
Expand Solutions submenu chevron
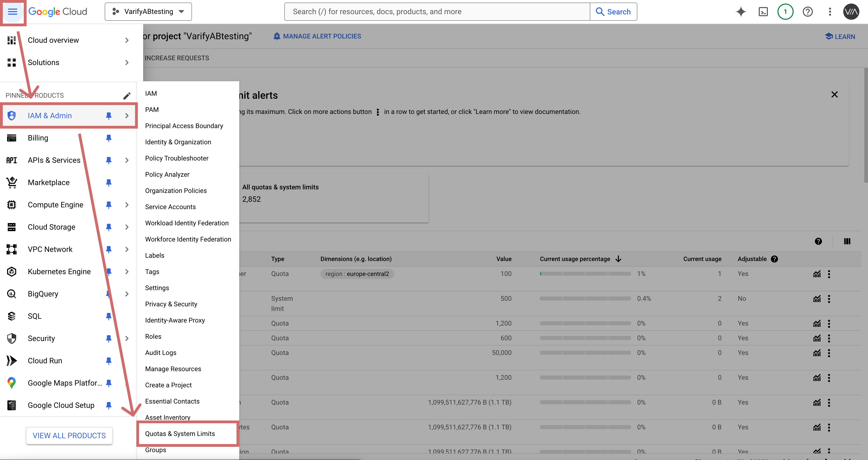click(127, 62)
